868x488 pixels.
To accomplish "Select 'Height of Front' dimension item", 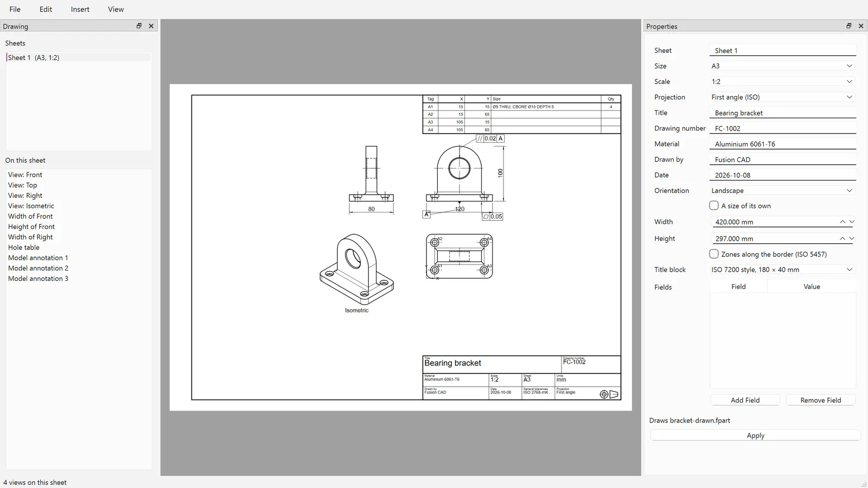I will [79, 227].
